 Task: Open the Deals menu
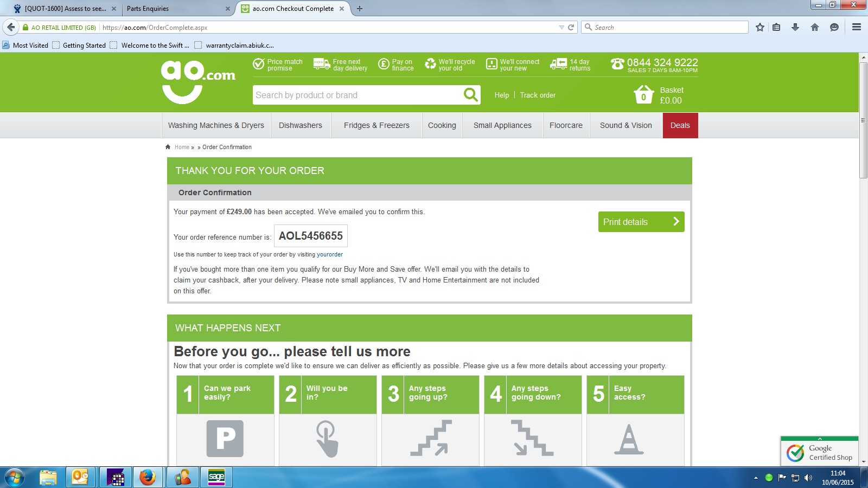680,125
